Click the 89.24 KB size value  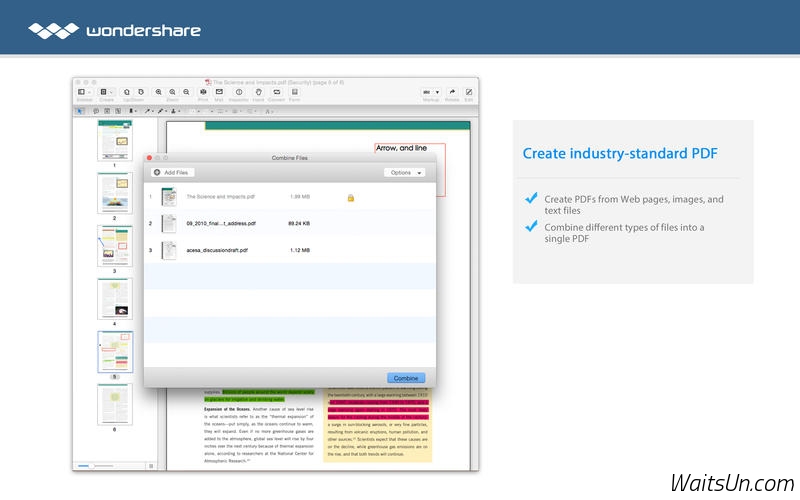coord(299,223)
